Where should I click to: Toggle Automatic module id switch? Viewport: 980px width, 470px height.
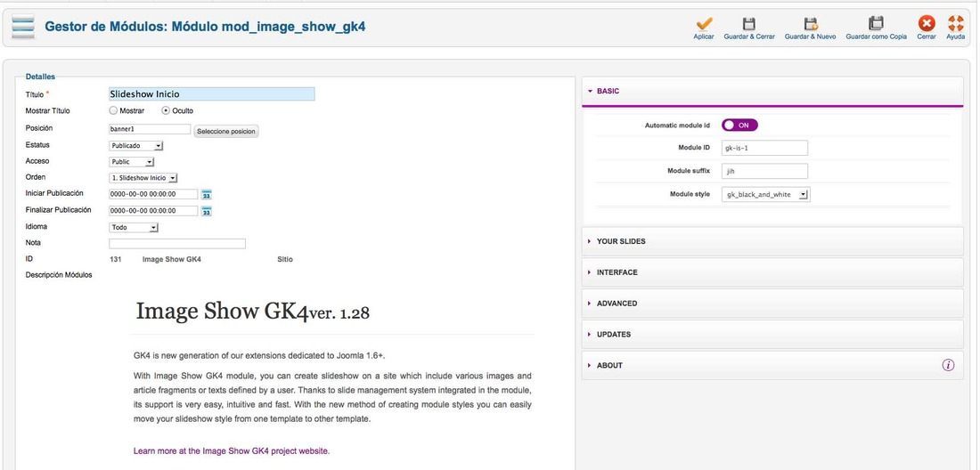click(x=740, y=125)
